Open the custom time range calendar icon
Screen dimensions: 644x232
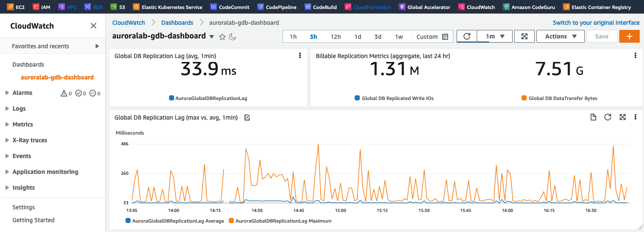point(445,37)
